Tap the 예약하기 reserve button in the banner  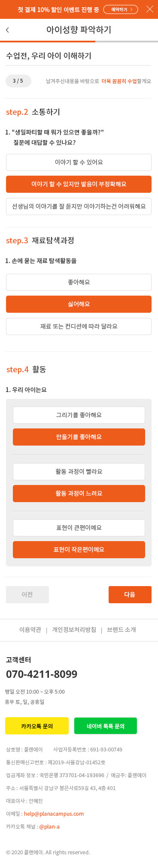point(121,9)
